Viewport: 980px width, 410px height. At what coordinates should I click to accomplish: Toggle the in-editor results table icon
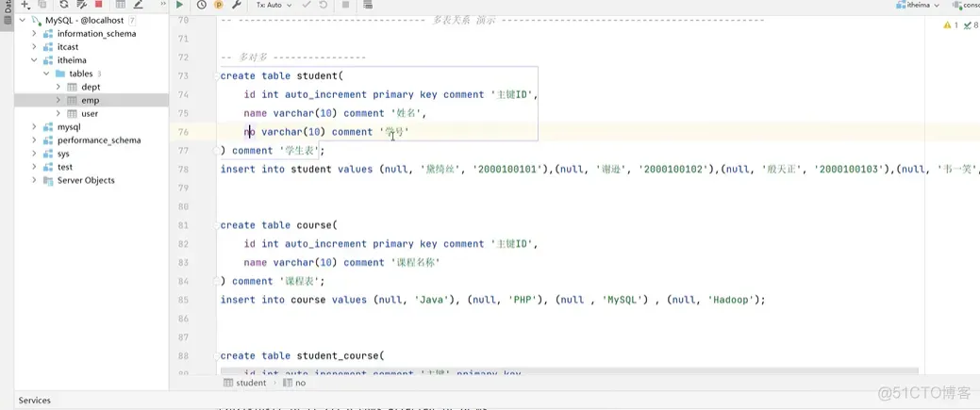[368, 5]
